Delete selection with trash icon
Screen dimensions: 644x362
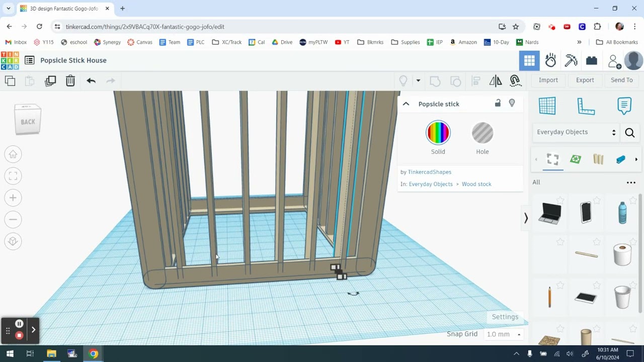pyautogui.click(x=70, y=80)
